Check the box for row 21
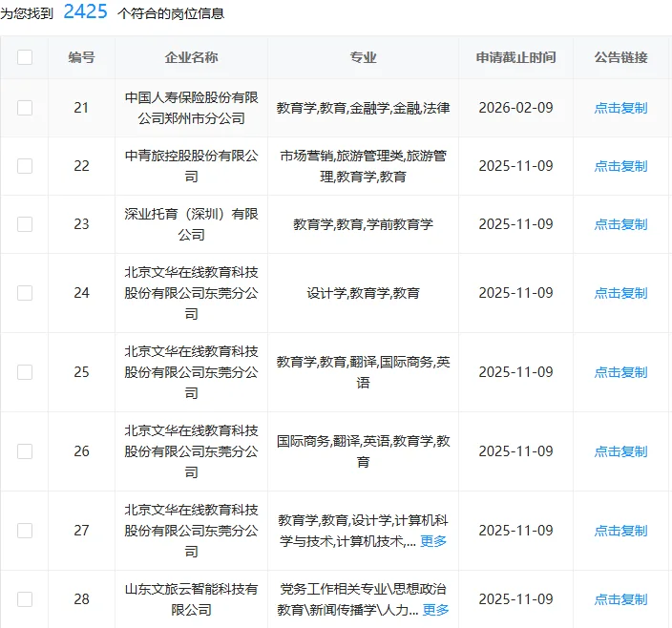The height and width of the screenshot is (628, 672). coord(25,108)
